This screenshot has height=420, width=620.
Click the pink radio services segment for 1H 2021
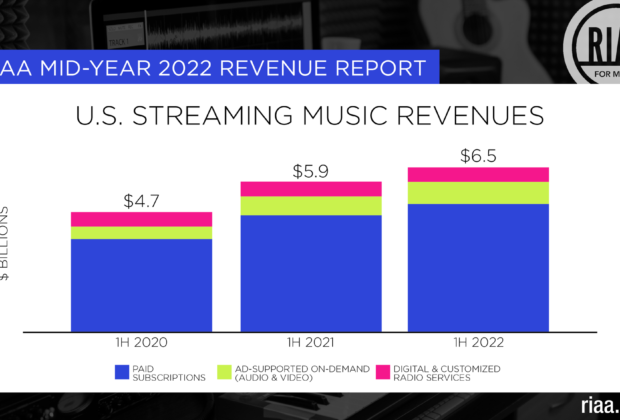click(x=311, y=189)
